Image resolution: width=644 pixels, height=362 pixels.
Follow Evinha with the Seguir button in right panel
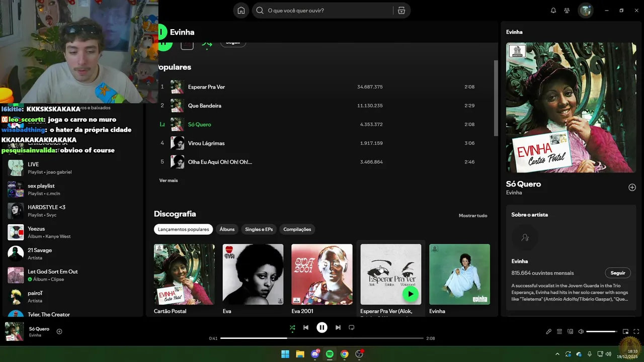(618, 273)
